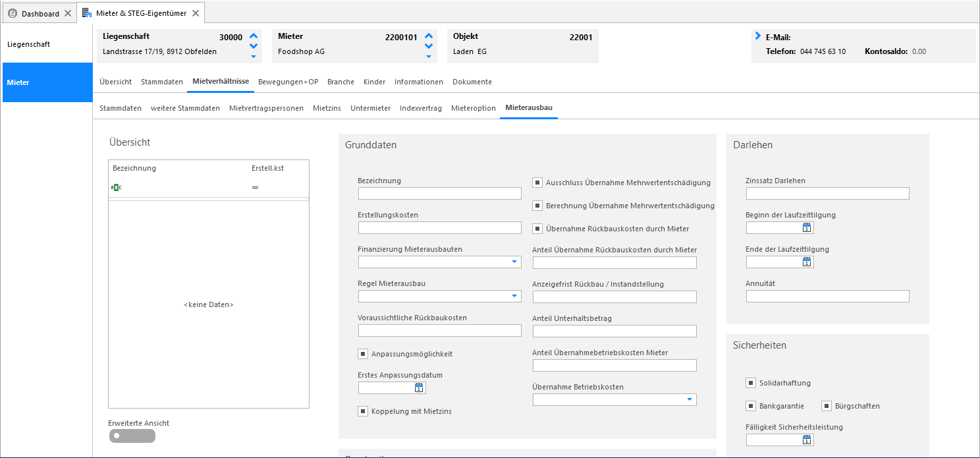Click the Erstellungskosten input field
980x458 pixels.
(x=440, y=227)
